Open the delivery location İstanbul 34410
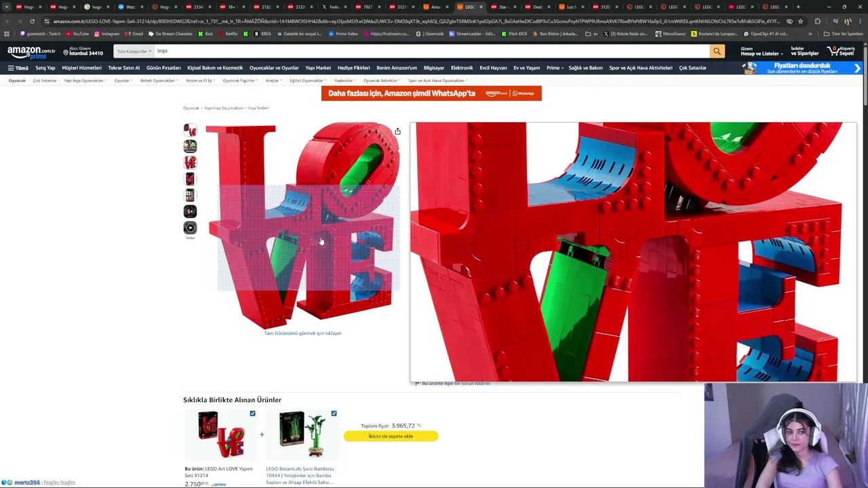The height and width of the screenshot is (488, 868). 83,52
